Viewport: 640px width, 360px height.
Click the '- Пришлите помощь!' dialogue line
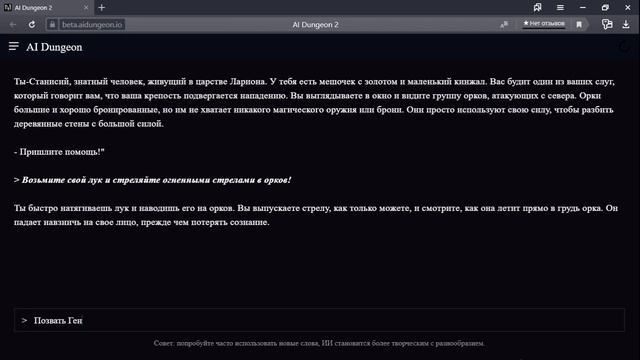click(59, 152)
